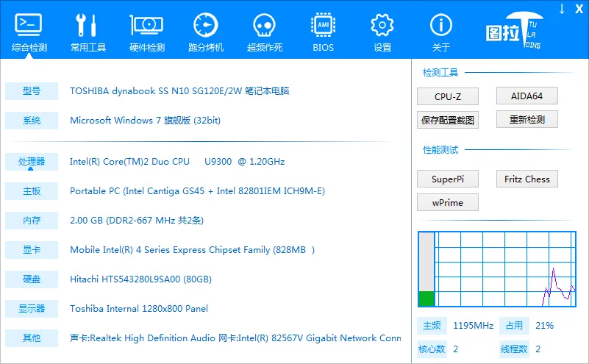
Task: Click 保存配置截图 button
Action: pos(447,120)
